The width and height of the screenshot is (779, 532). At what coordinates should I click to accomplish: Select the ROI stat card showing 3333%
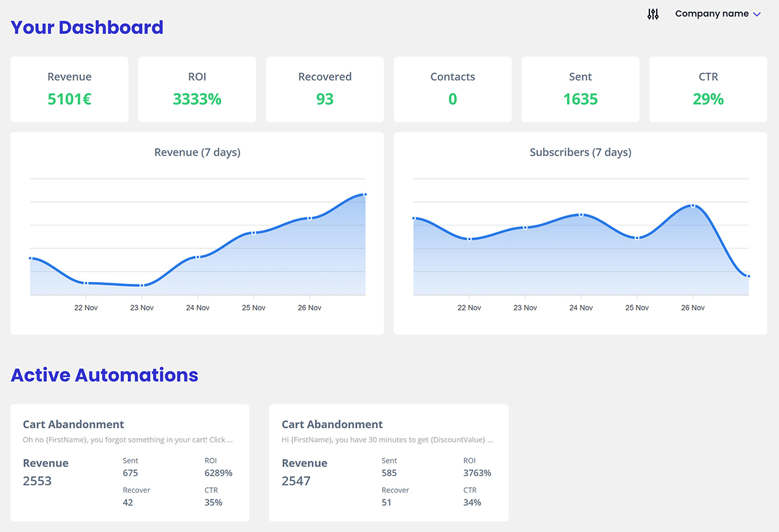[197, 88]
